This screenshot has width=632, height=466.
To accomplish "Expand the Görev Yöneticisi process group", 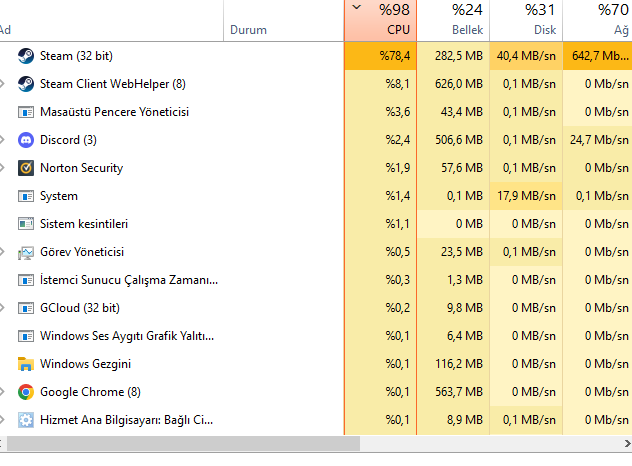I will [2, 252].
